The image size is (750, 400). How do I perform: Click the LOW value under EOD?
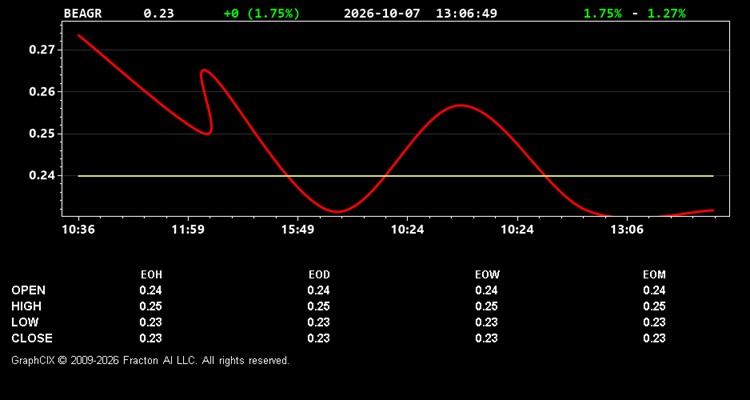(319, 322)
